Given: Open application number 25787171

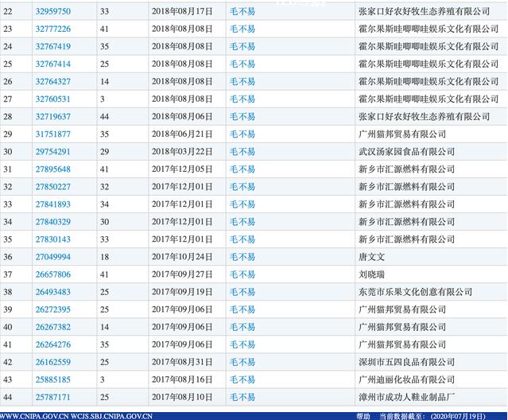Looking at the screenshot, I should pos(53,397).
